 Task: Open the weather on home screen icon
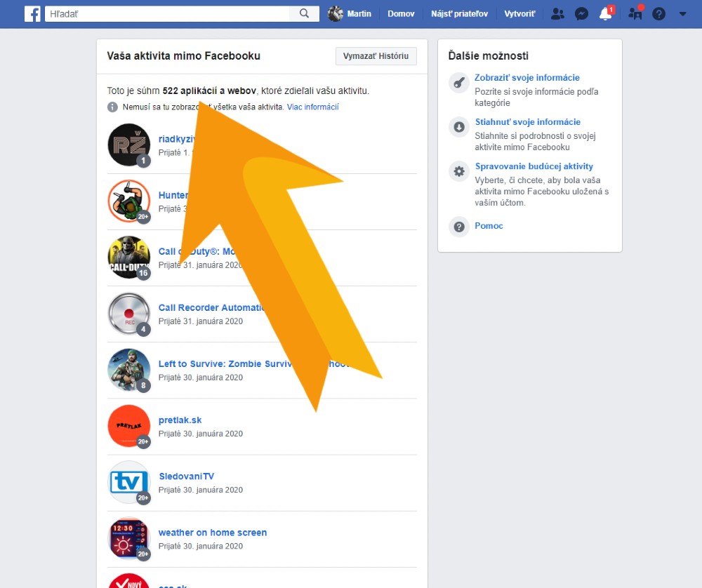pyautogui.click(x=129, y=539)
